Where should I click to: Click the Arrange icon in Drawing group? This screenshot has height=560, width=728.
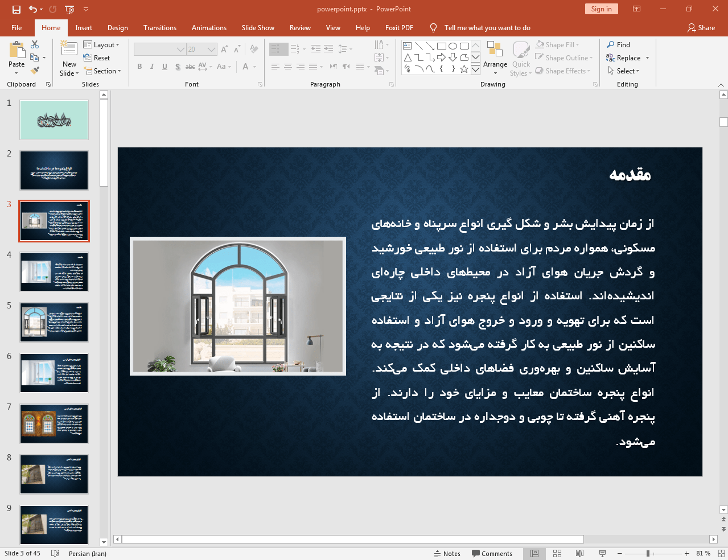(495, 50)
